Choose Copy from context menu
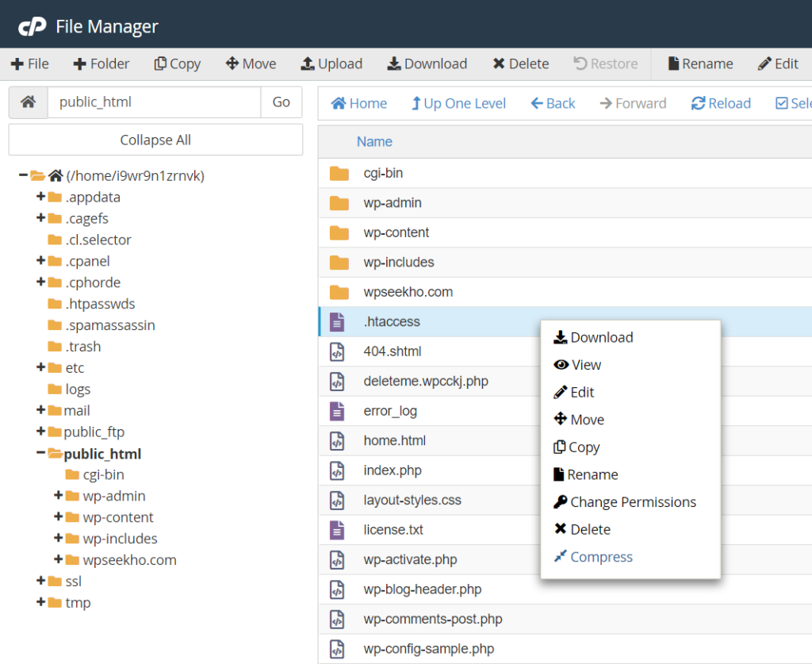 pyautogui.click(x=576, y=447)
